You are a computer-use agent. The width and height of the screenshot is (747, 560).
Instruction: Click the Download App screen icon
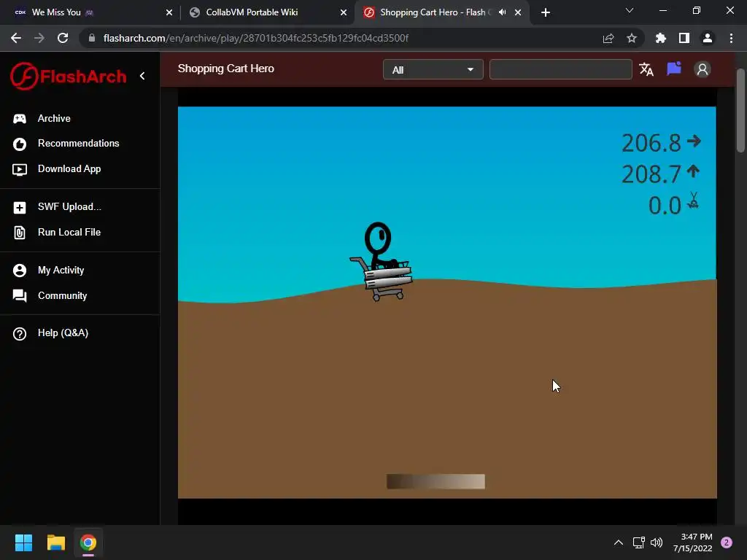pos(20,169)
